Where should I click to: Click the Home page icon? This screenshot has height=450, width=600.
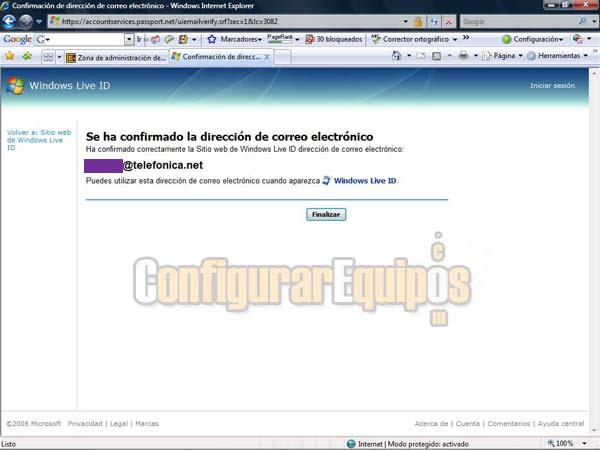tap(396, 56)
